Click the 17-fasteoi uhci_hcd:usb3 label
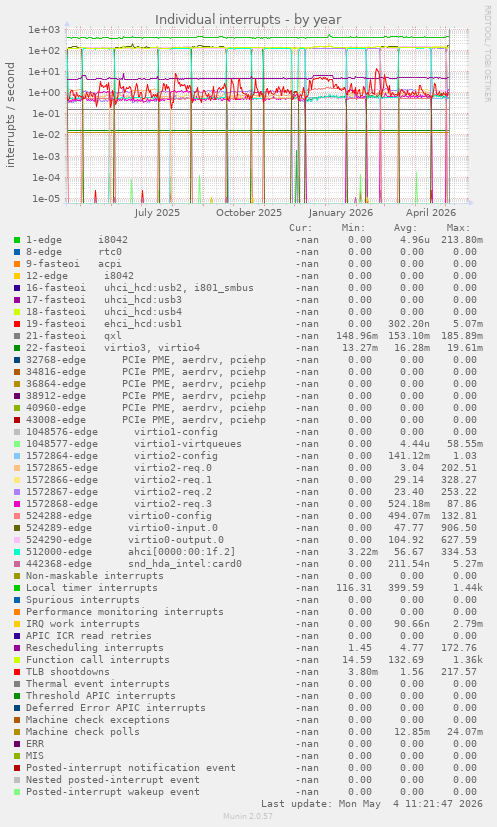The height and width of the screenshot is (827, 497). coord(104,300)
